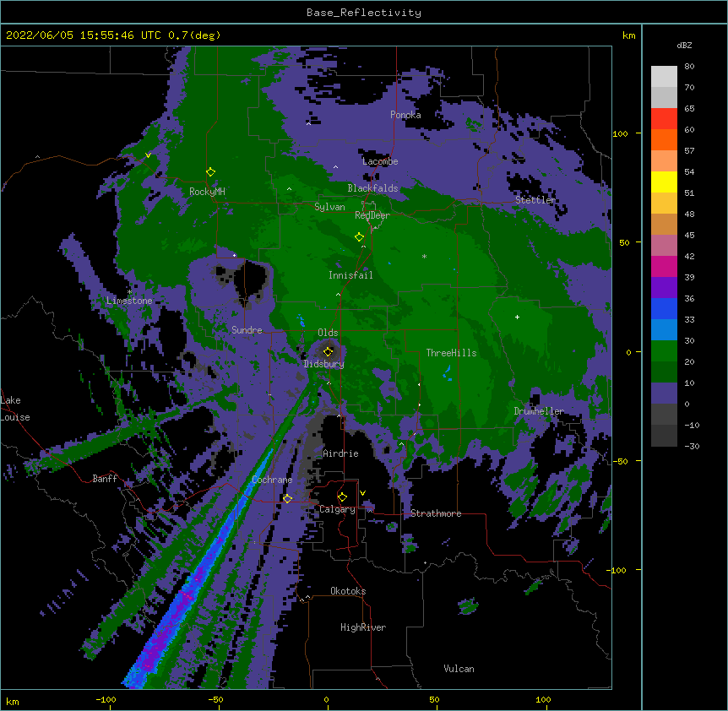The height and width of the screenshot is (711, 728).
Task: Click the Innisfail city label
Action: 350,275
